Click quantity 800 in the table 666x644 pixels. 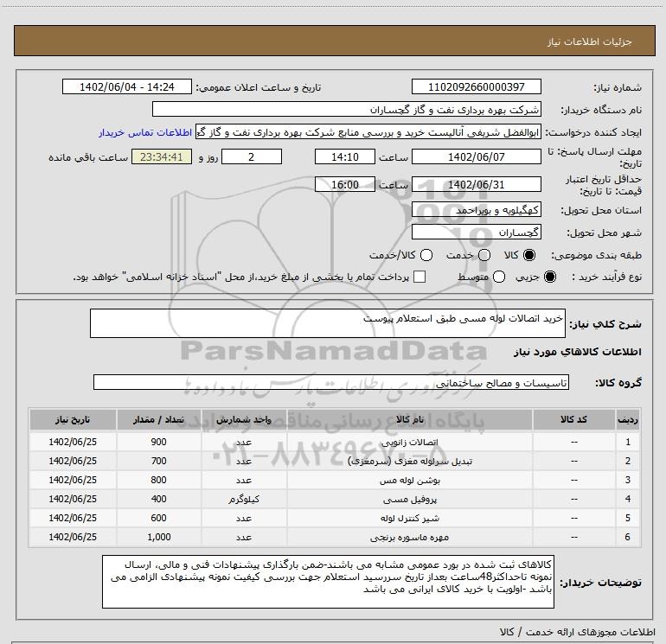click(x=159, y=480)
